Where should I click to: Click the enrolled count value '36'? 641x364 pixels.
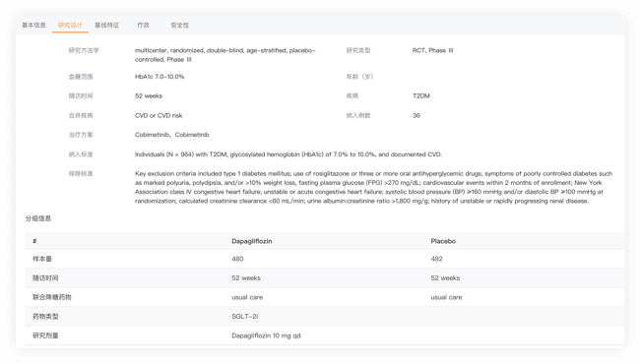click(x=417, y=115)
